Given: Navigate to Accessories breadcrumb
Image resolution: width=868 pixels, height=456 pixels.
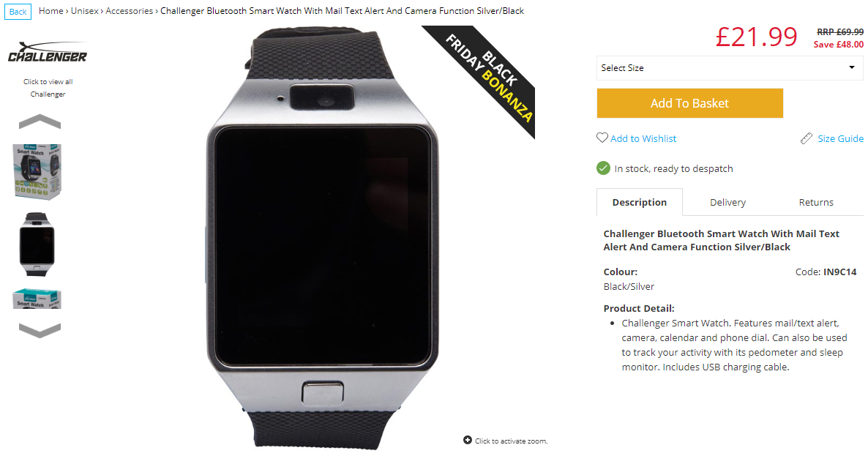Looking at the screenshot, I should pyautogui.click(x=129, y=10).
